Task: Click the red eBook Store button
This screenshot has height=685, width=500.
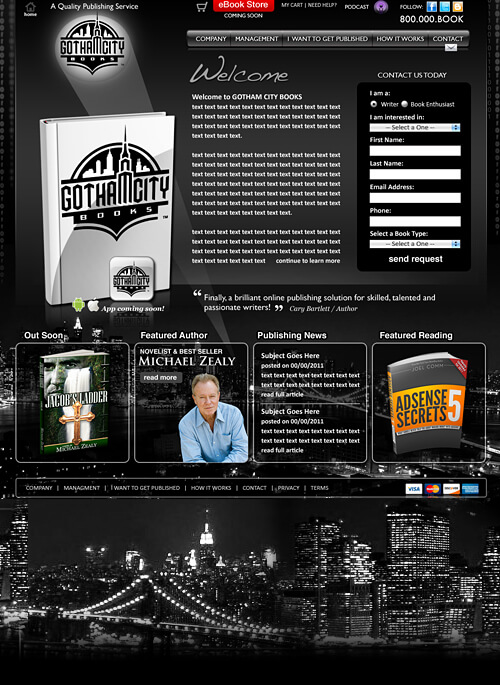Action: (243, 5)
